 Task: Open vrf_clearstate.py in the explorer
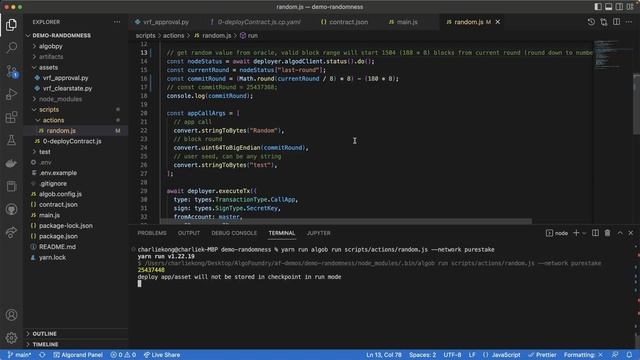point(67,88)
